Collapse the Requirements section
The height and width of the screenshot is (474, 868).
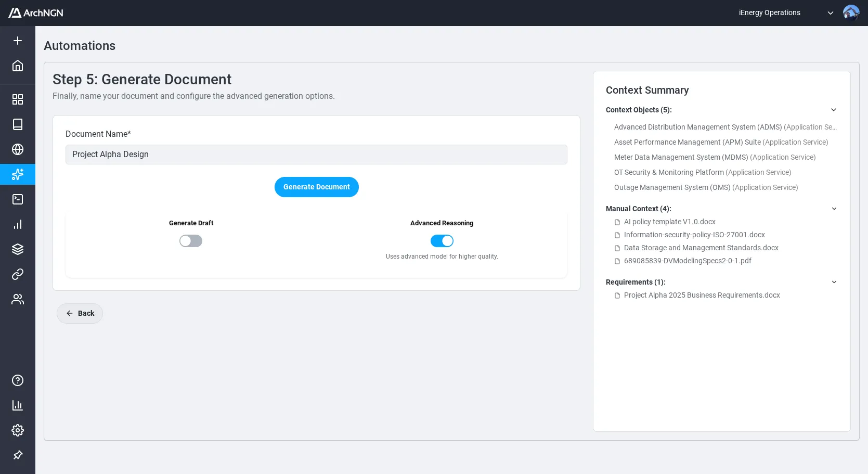coord(834,281)
